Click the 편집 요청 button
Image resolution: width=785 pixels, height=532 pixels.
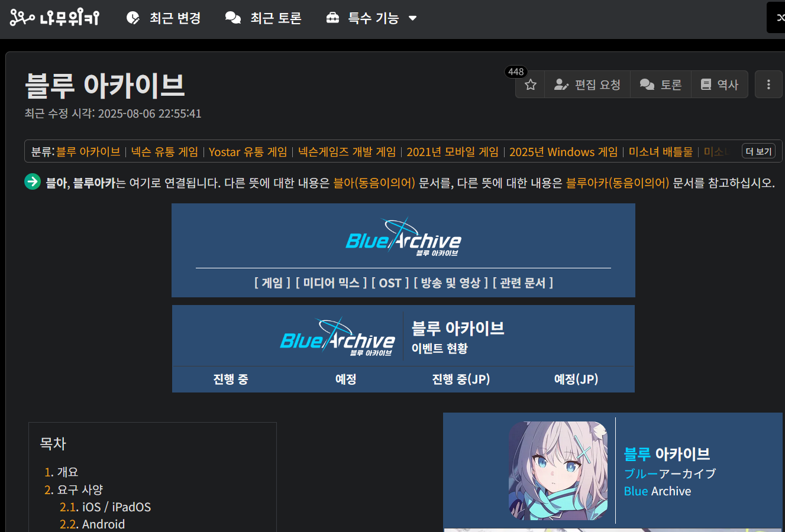587,85
